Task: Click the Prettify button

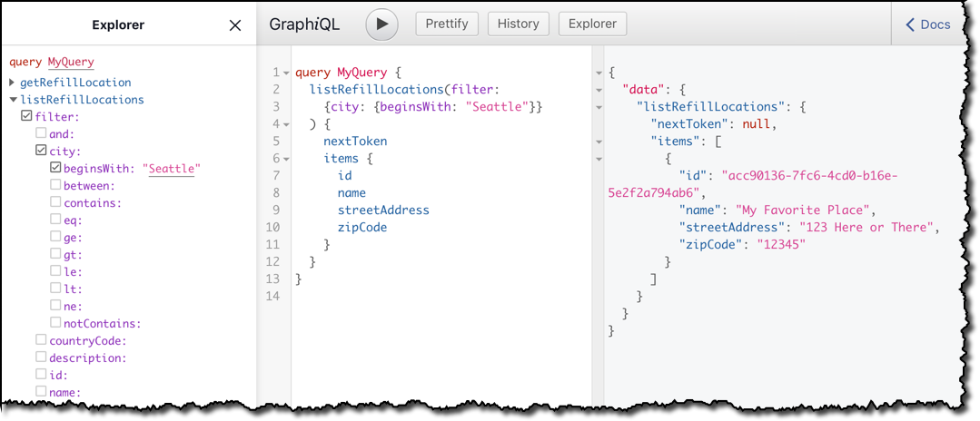Action: pyautogui.click(x=447, y=24)
